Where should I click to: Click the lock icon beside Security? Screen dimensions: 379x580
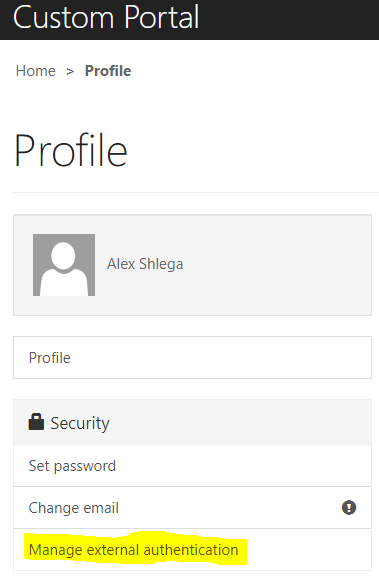pos(36,422)
